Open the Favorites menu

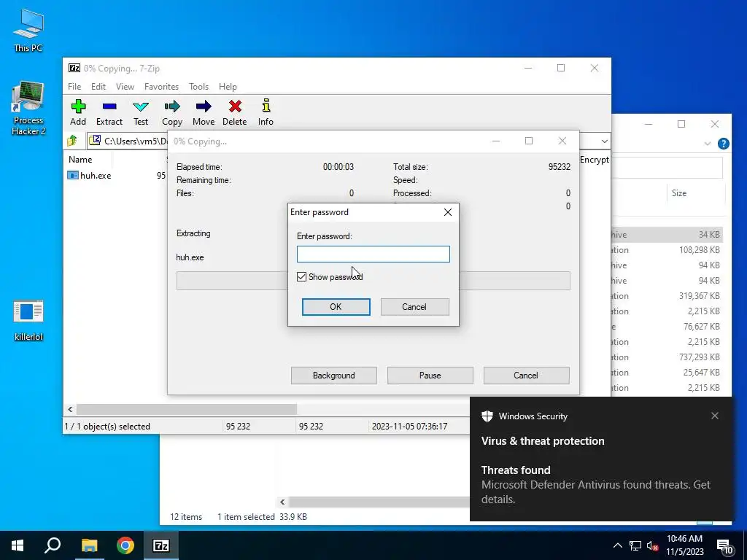[x=161, y=87]
